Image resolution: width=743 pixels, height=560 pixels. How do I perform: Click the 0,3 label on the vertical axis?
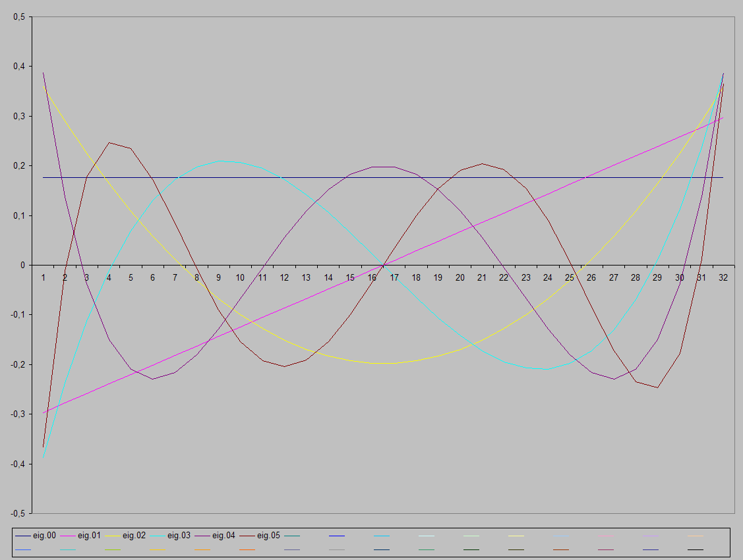click(19, 116)
